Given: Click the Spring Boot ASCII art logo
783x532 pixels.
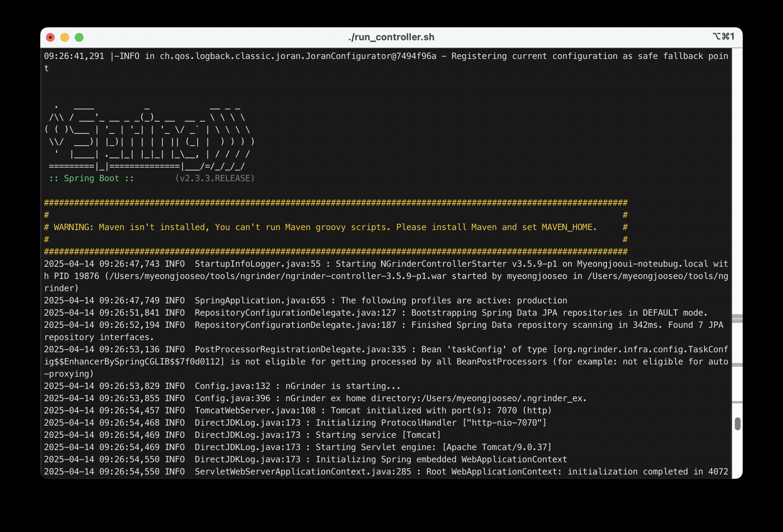Looking at the screenshot, I should pos(149,137).
